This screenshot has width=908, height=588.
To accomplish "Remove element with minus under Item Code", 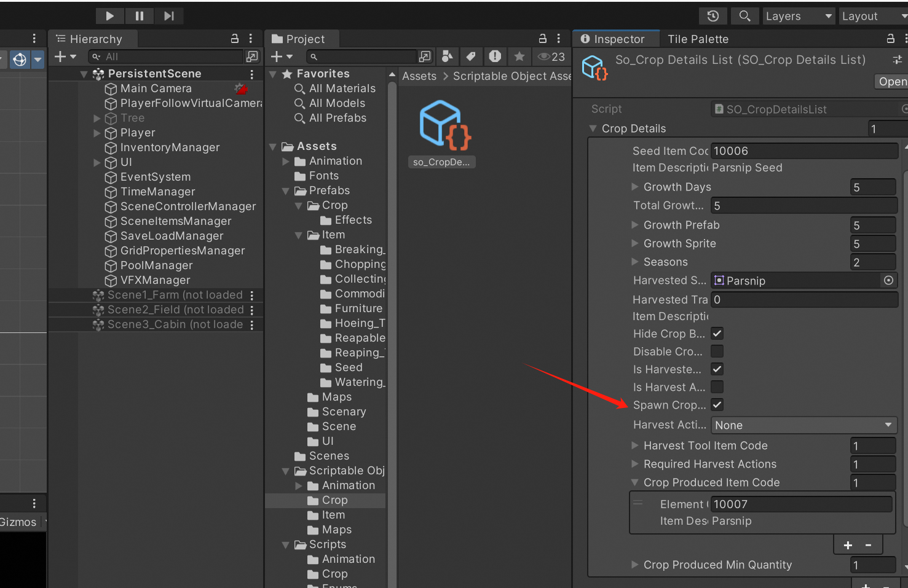I will pos(868,545).
